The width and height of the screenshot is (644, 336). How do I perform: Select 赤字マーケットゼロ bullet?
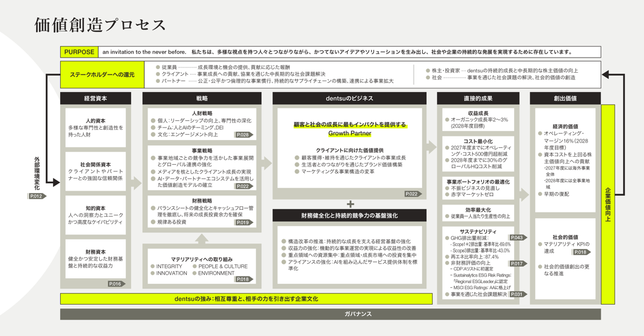point(469,195)
